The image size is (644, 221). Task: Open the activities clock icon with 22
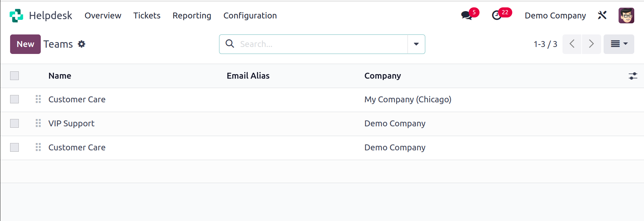497,15
